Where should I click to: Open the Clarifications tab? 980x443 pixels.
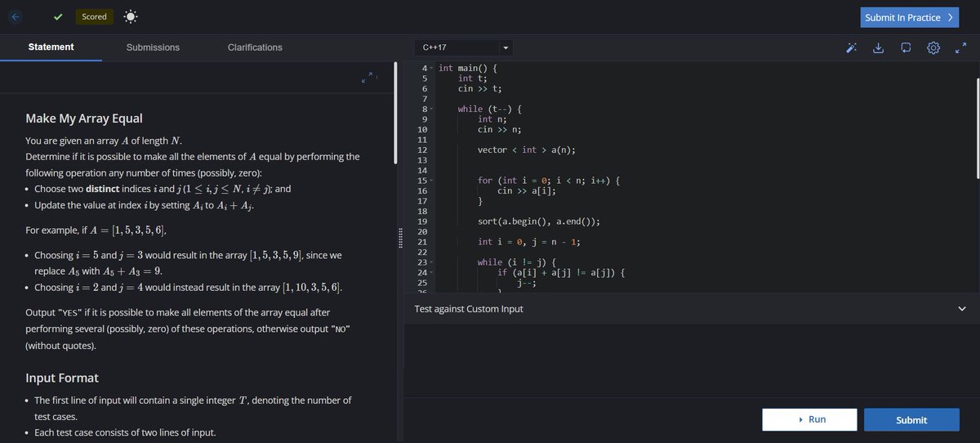(x=255, y=47)
